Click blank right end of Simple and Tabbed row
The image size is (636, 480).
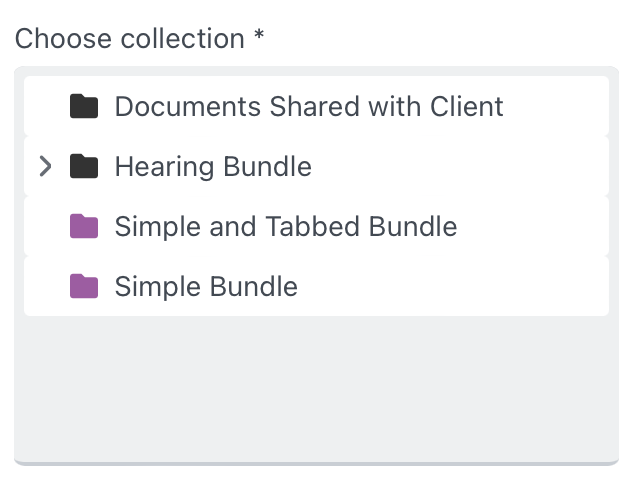pyautogui.click(x=540, y=226)
